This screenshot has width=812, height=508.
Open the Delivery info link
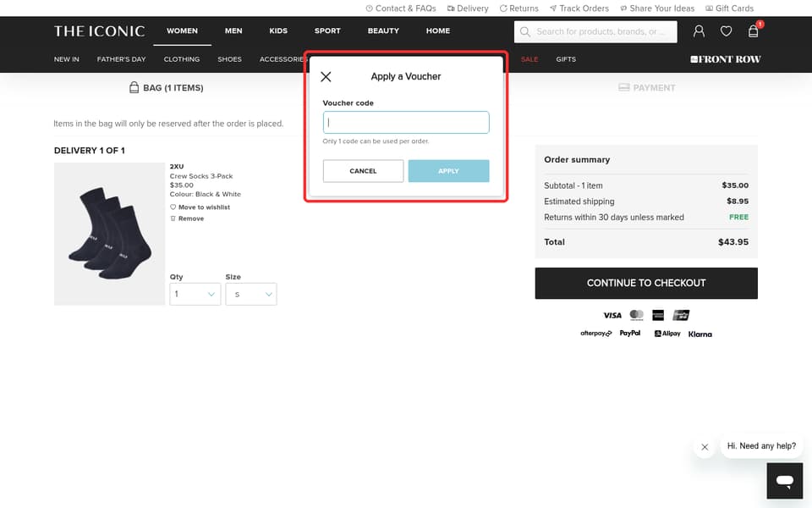click(468, 8)
